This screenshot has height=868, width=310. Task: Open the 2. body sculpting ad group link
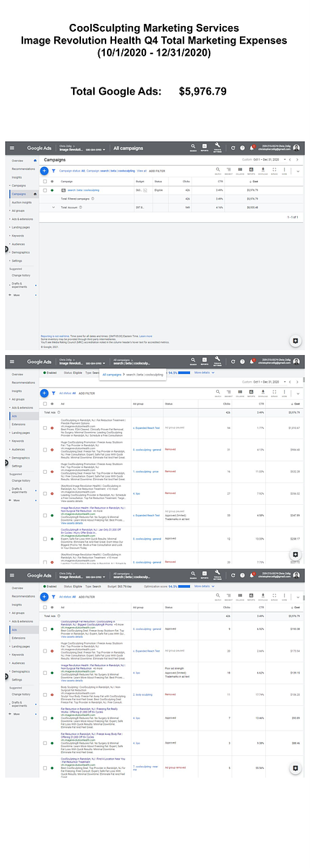[142, 693]
